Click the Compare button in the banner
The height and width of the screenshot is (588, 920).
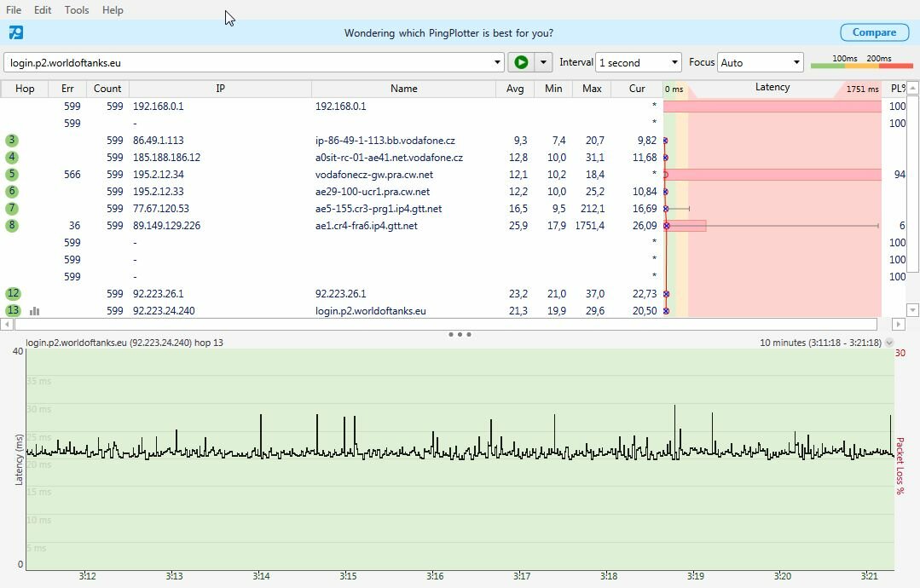tap(874, 32)
